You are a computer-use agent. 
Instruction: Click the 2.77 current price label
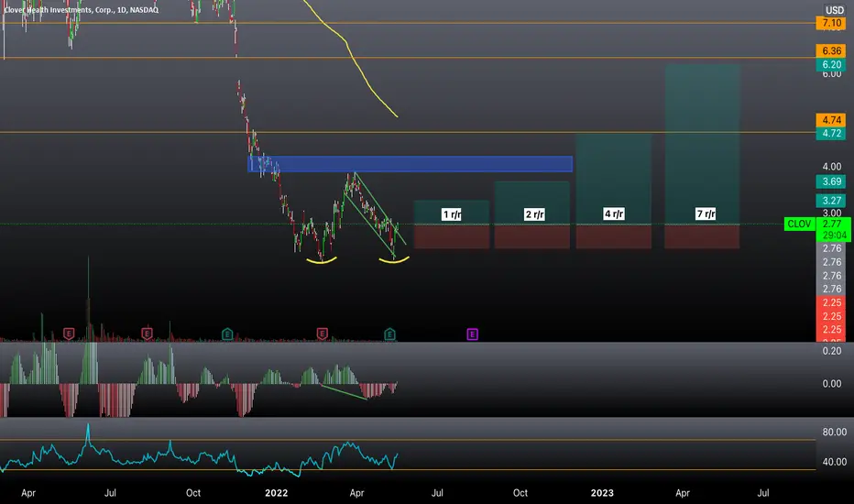pos(833,224)
